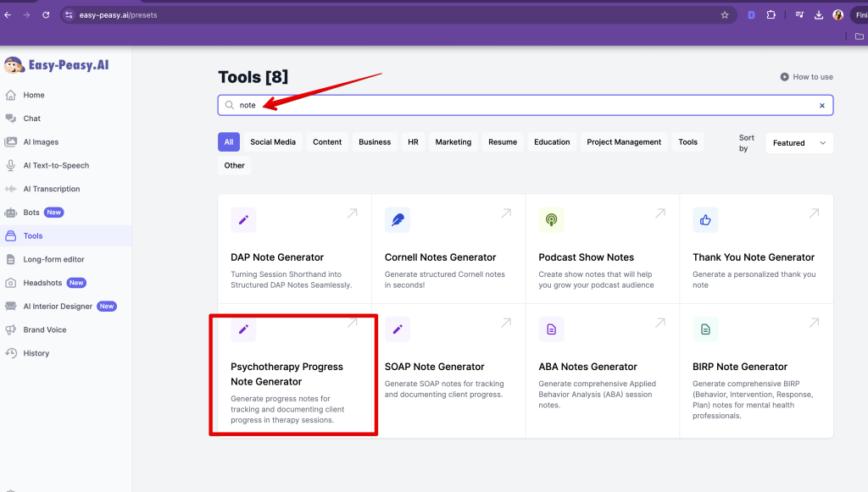This screenshot has width=868, height=492.
Task: Click the SOAP Note Generator pencil icon
Action: [x=397, y=329]
